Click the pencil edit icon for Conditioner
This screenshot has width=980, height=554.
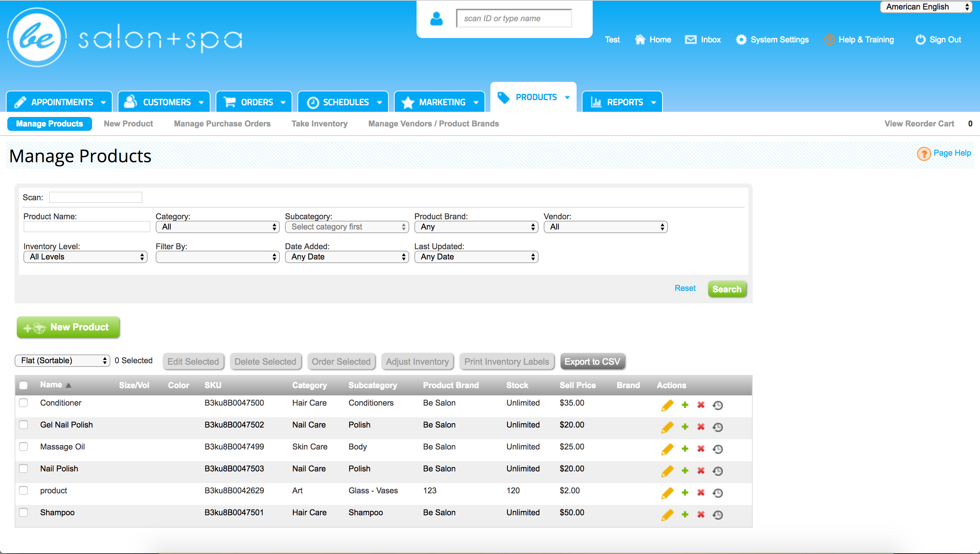(667, 405)
